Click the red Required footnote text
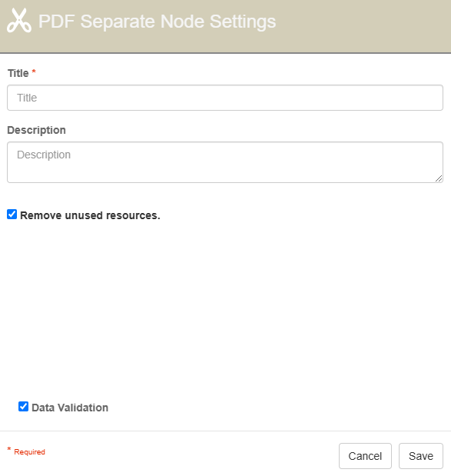Image resolution: width=451 pixels, height=476 pixels. 30,451
